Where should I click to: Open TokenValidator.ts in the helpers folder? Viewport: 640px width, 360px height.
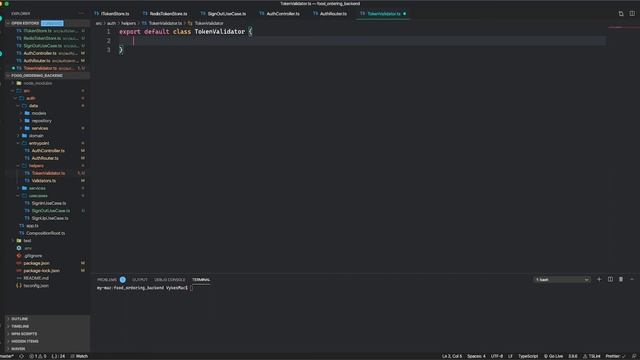(48, 173)
